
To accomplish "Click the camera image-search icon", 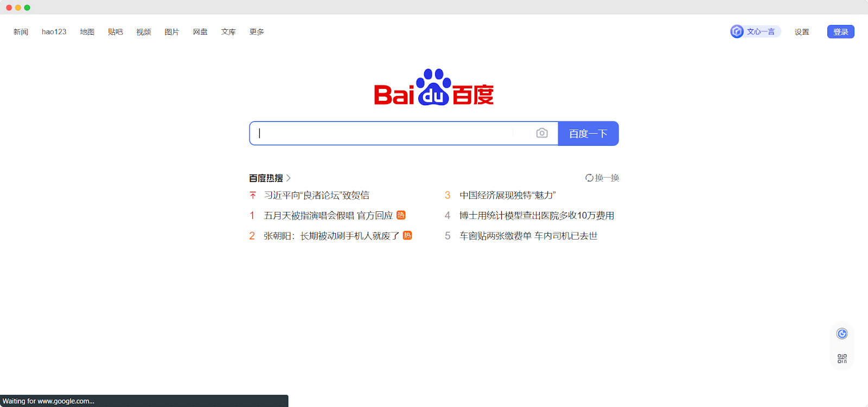I will pyautogui.click(x=542, y=133).
